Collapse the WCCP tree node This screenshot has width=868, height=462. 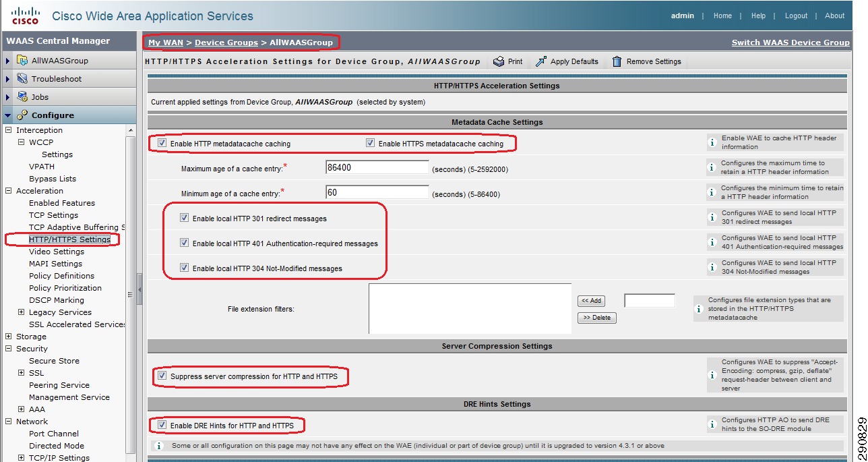click(22, 142)
